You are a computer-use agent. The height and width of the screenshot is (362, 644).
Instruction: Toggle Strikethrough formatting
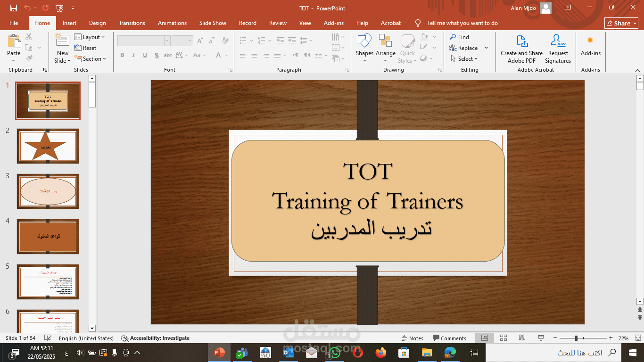[167, 55]
